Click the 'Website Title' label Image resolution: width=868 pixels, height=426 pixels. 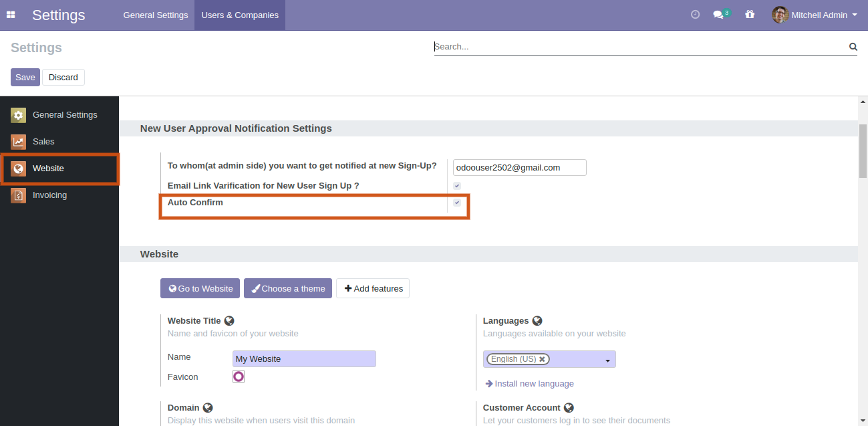pos(194,321)
